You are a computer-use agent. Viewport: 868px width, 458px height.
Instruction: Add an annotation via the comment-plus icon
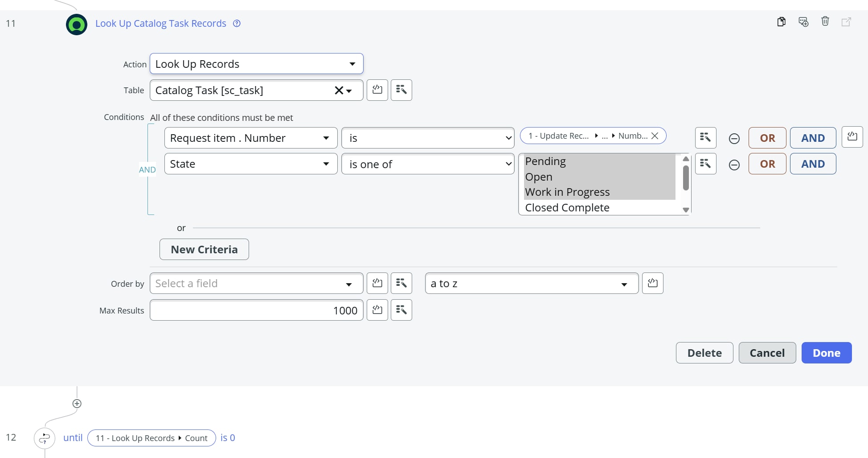point(803,21)
